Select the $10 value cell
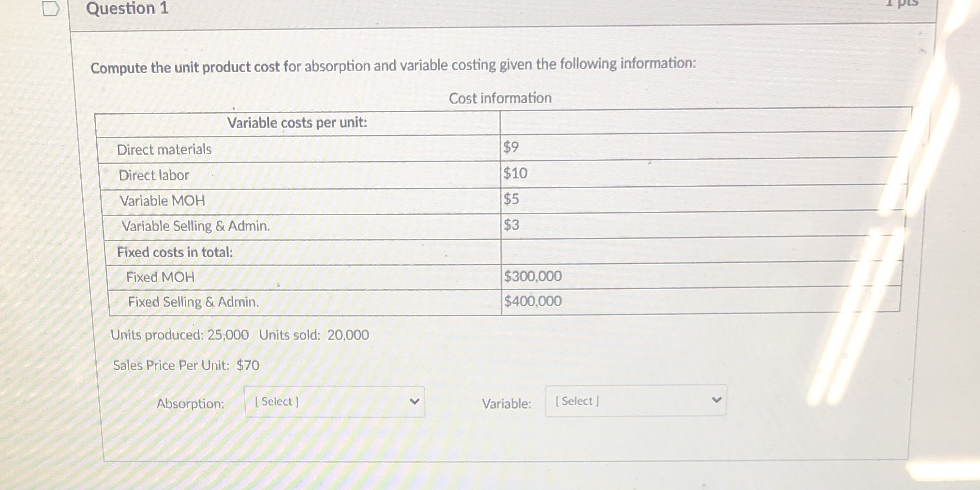The height and width of the screenshot is (490, 980). pos(514,173)
